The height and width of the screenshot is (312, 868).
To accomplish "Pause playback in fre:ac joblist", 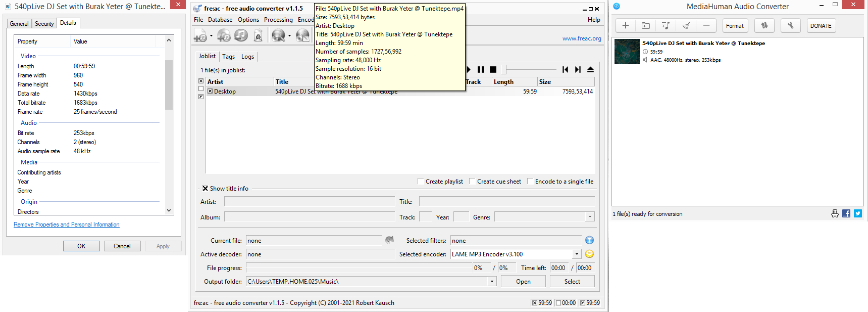I will pyautogui.click(x=481, y=70).
